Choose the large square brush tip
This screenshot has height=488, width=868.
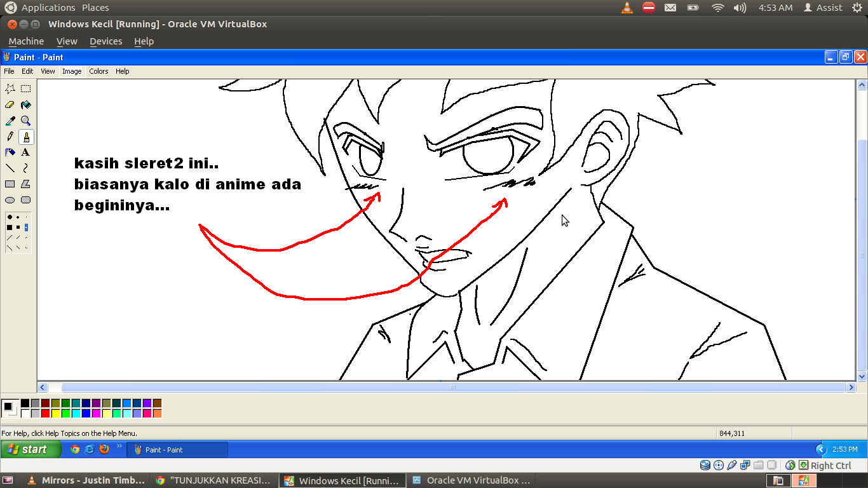coord(10,227)
